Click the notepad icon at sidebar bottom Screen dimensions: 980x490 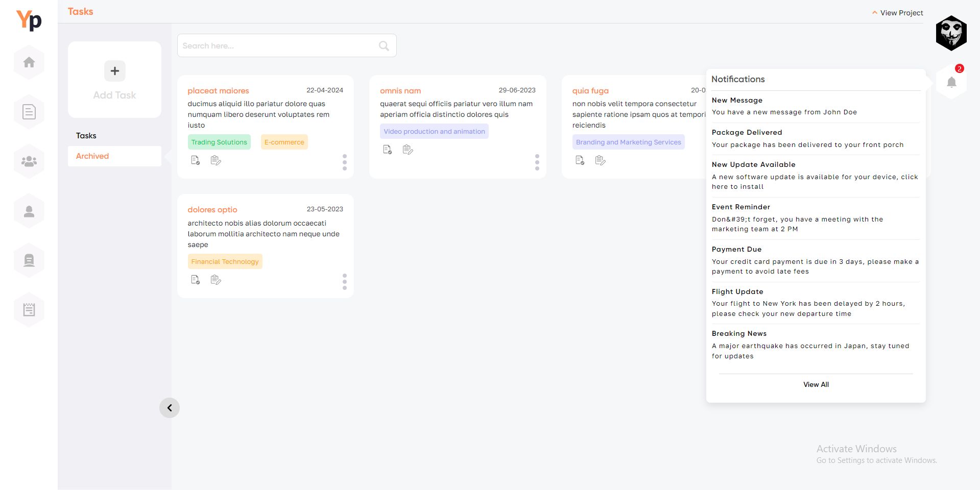29,309
